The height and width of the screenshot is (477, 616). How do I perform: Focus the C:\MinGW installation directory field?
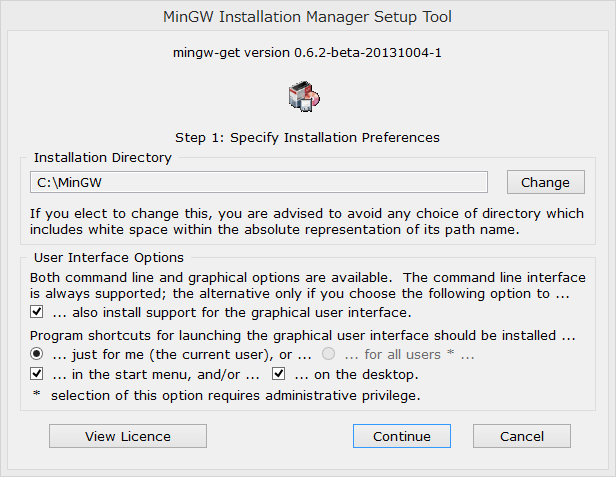click(259, 182)
